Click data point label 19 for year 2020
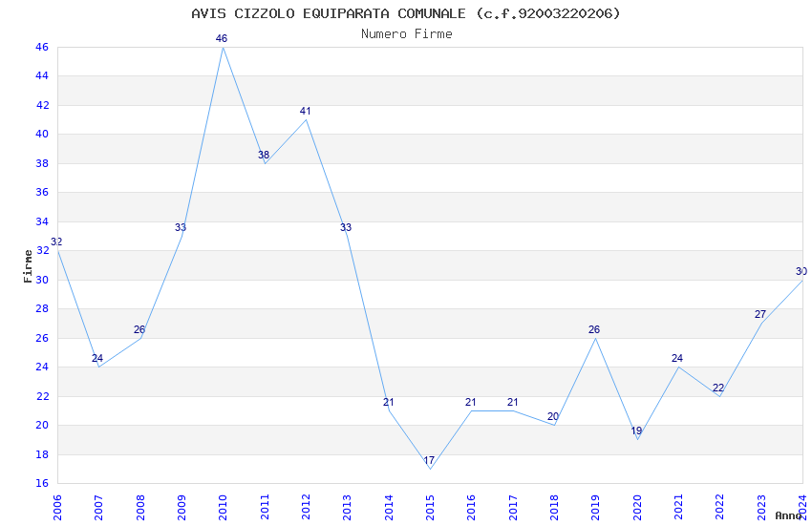Image resolution: width=812 pixels, height=525 pixels. coord(636,431)
